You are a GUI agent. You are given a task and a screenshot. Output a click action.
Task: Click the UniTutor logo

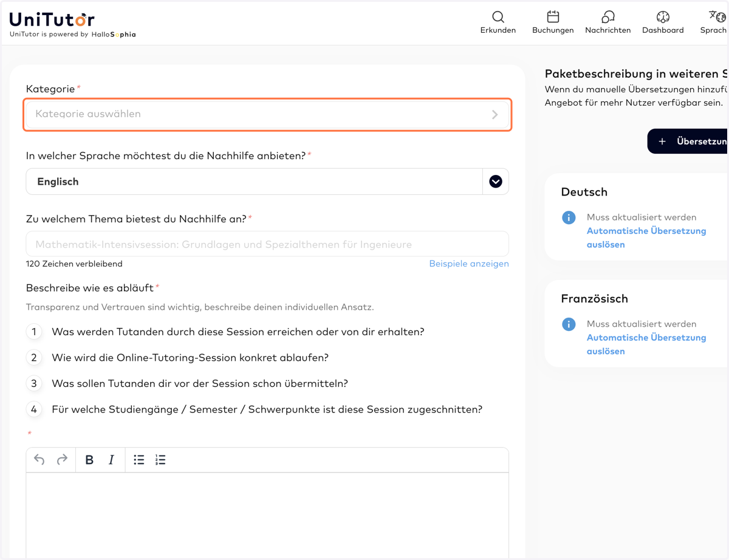(x=52, y=19)
